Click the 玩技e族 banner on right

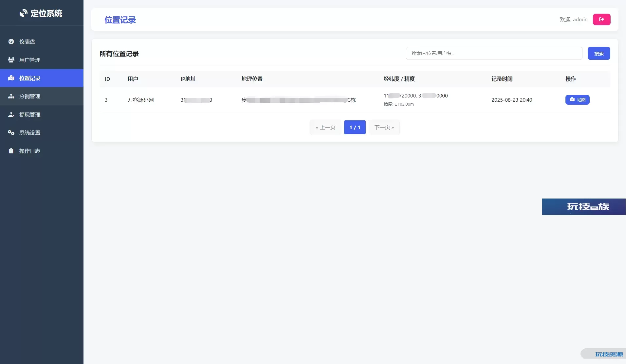tap(584, 207)
